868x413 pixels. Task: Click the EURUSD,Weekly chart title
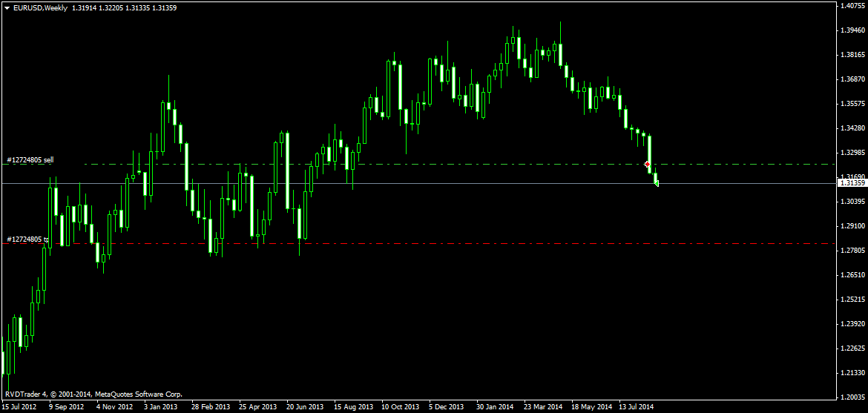[39, 7]
